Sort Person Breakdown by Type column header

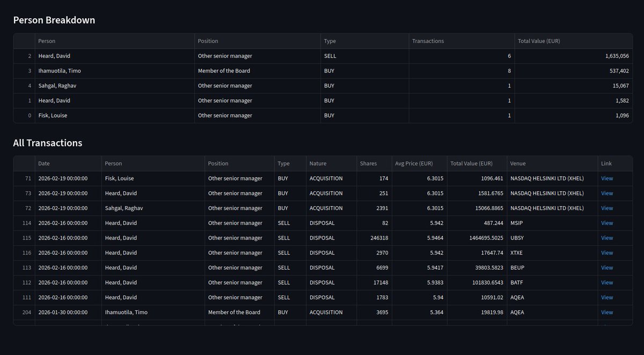coord(364,41)
